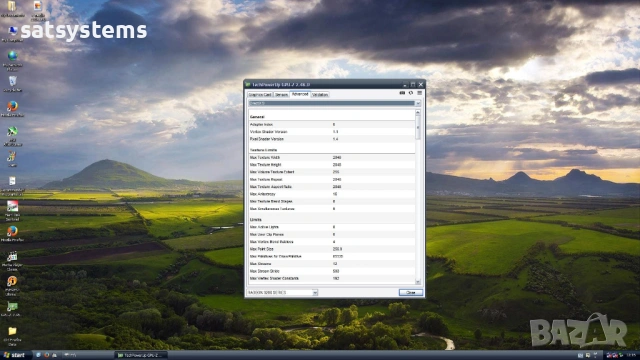Screen dimensions: 640x360
Task: Open the GPU-Z hamburger menu icon
Action: point(419,93)
